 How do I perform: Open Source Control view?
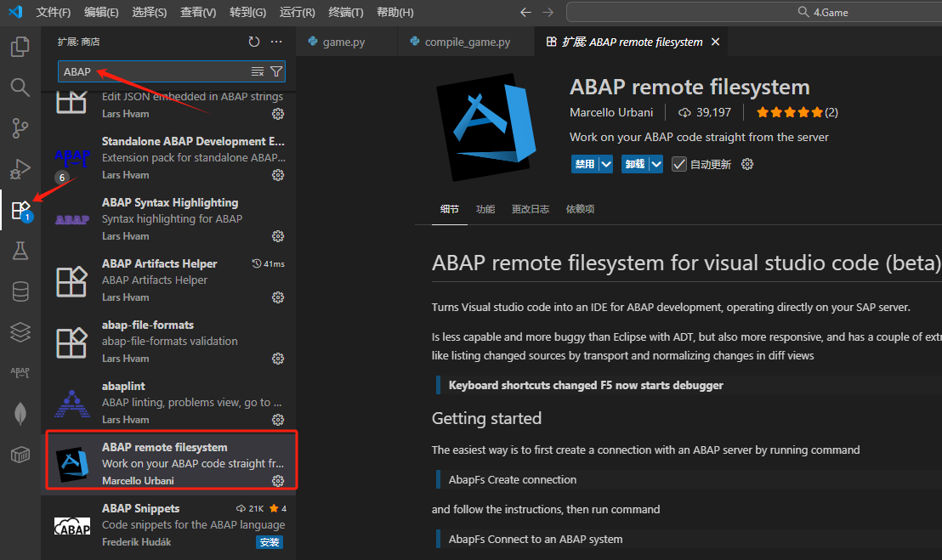click(20, 127)
